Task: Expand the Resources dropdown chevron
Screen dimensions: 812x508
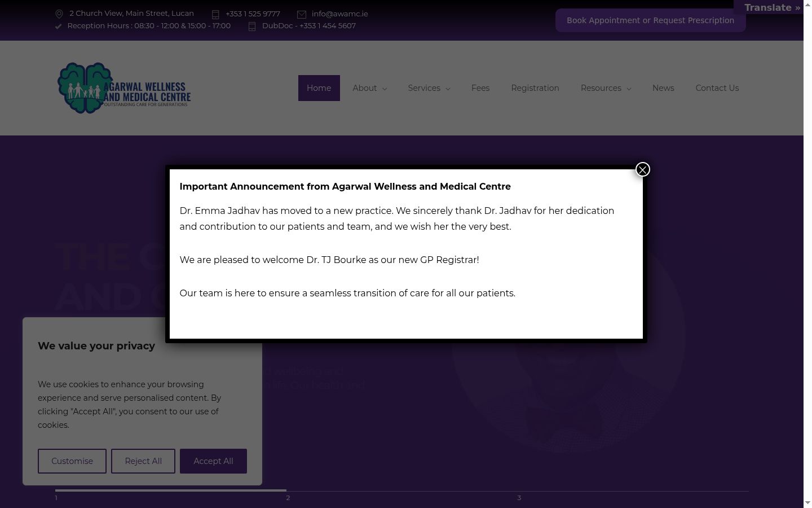Action: (629, 89)
